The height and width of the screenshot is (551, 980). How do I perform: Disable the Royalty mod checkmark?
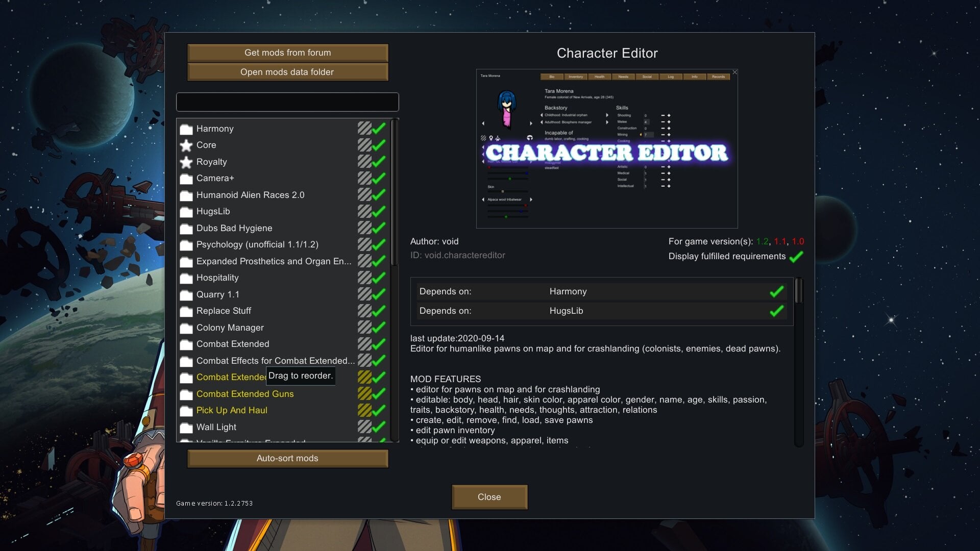pyautogui.click(x=379, y=162)
